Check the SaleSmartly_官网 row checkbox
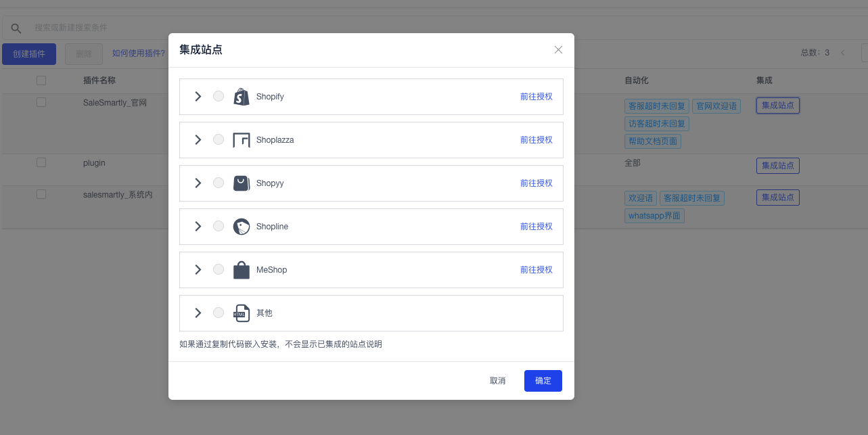This screenshot has width=868, height=435. tap(41, 102)
